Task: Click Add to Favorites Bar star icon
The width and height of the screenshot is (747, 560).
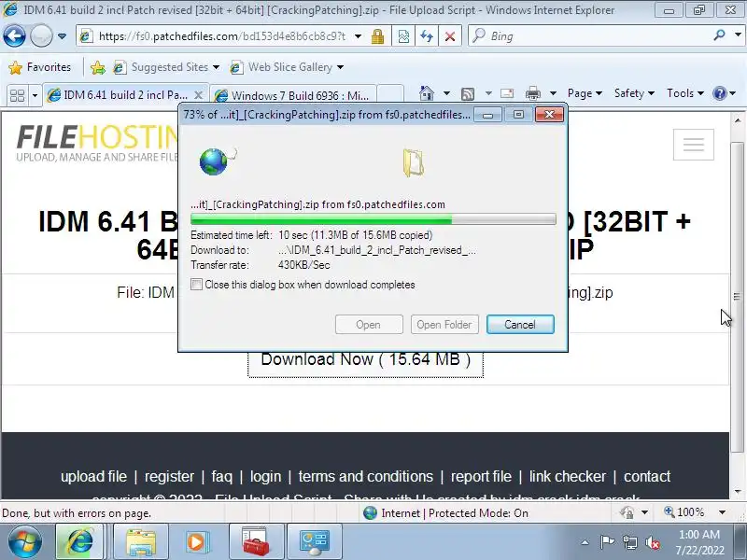Action: point(98,67)
